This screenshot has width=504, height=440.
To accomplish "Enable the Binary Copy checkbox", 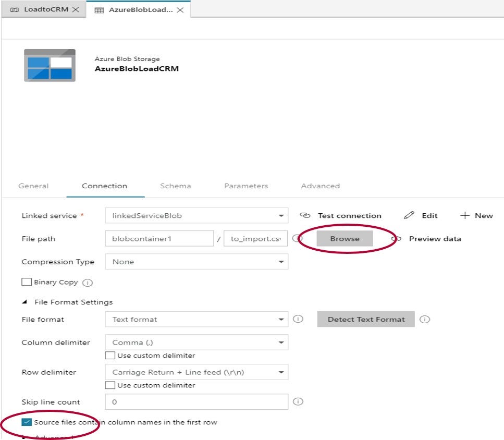I will point(27,282).
